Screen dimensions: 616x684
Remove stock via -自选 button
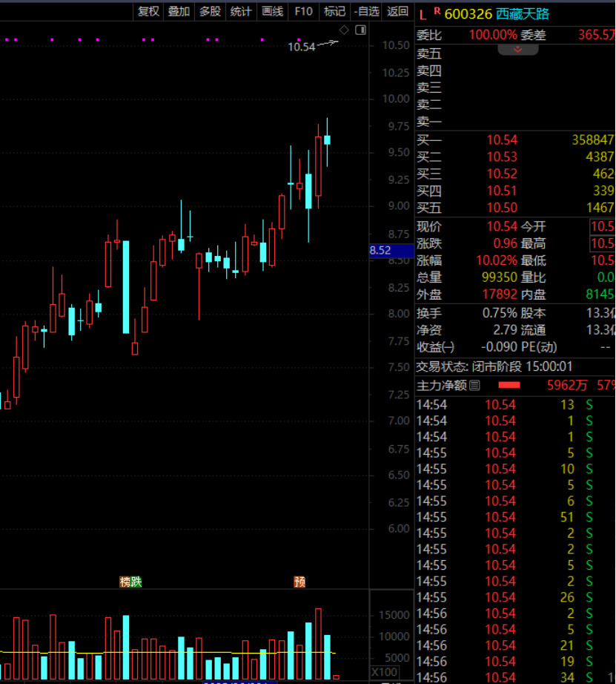(366, 11)
